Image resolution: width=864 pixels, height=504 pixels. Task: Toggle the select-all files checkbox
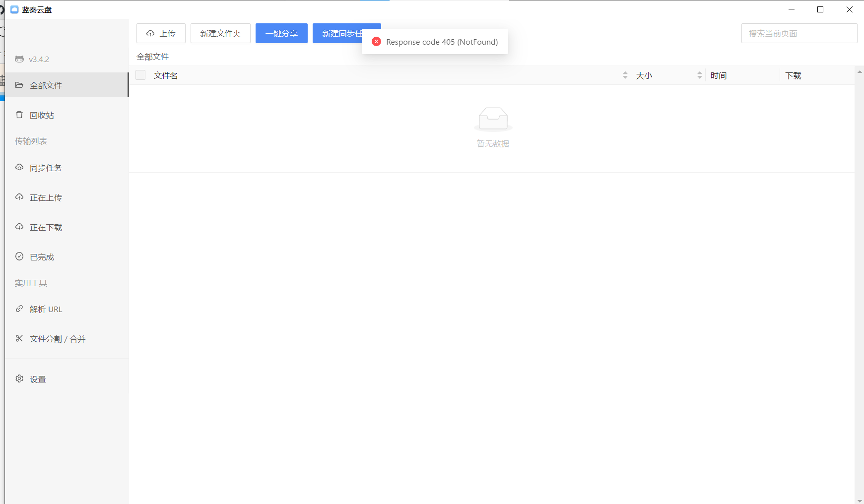(140, 74)
